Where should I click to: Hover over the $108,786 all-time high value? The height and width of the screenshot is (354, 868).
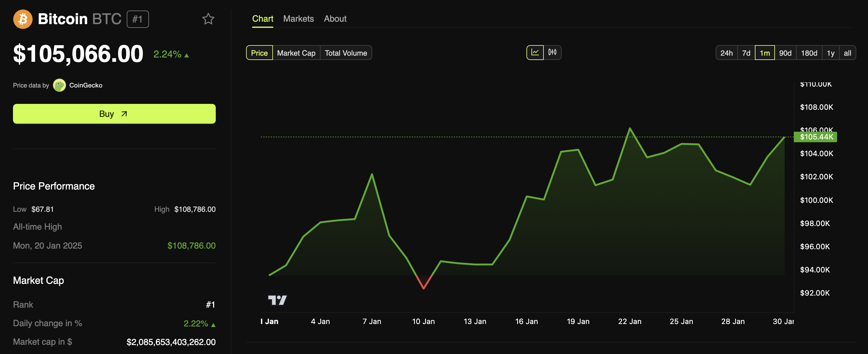coord(191,244)
